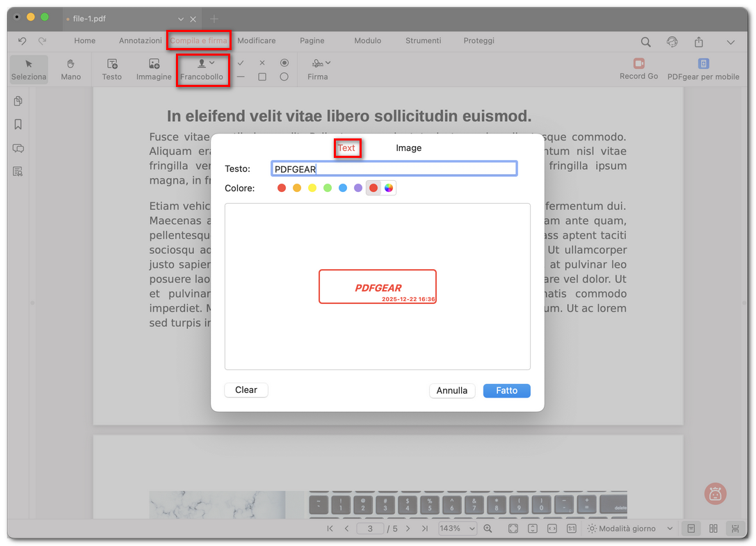The width and height of the screenshot is (756, 546).
Task: Go to the previous page
Action: [x=346, y=529]
